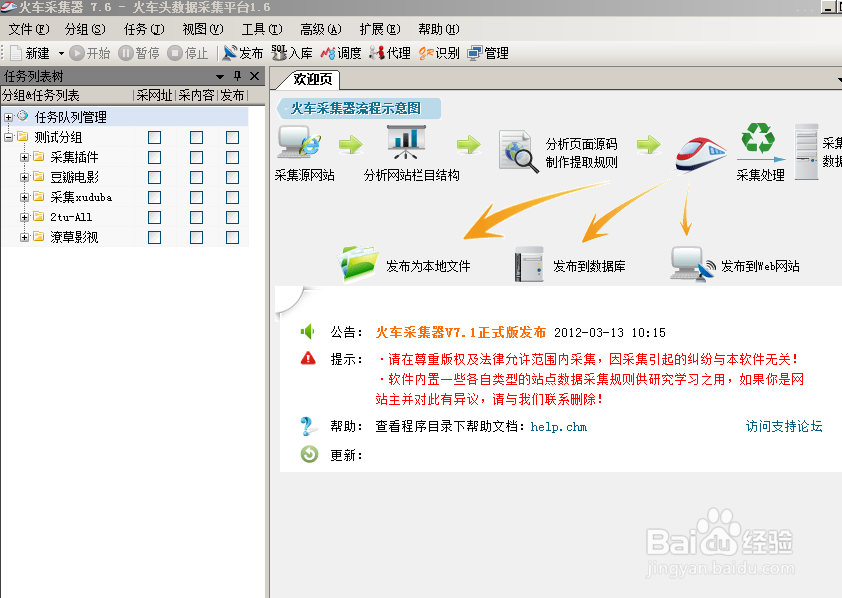Image resolution: width=842 pixels, height=598 pixels.
Task: Expand the 任务队列管理 tree node
Action: pyautogui.click(x=8, y=117)
